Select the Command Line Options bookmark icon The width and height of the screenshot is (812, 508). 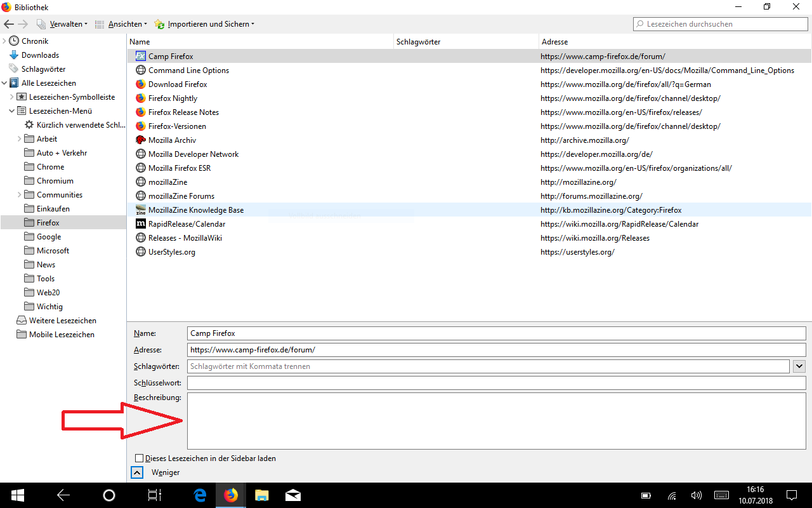pos(141,70)
